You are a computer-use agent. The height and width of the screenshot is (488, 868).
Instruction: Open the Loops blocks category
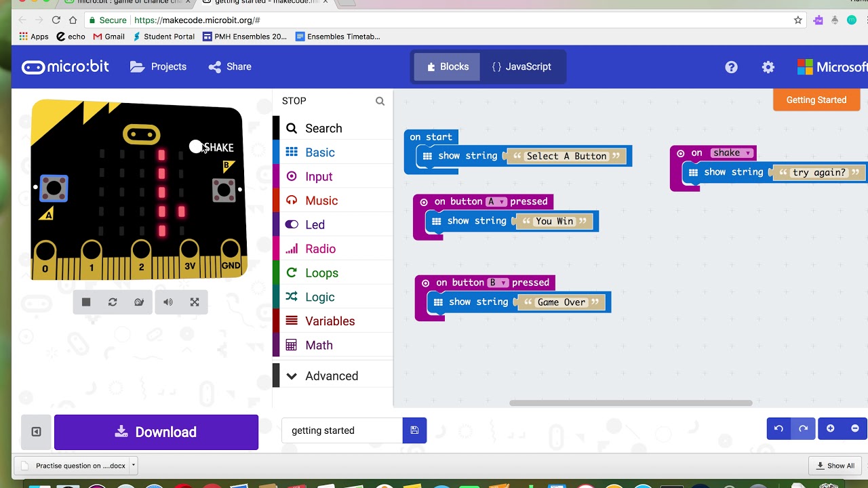pyautogui.click(x=332, y=272)
